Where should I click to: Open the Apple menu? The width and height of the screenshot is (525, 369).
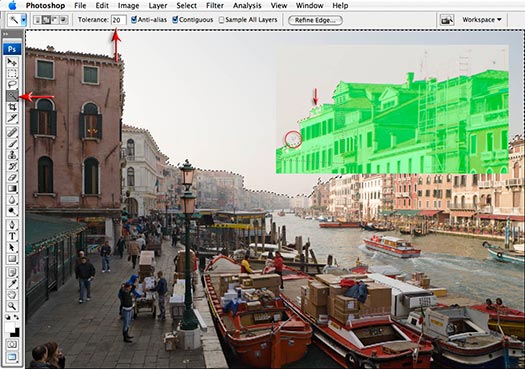tap(12, 5)
